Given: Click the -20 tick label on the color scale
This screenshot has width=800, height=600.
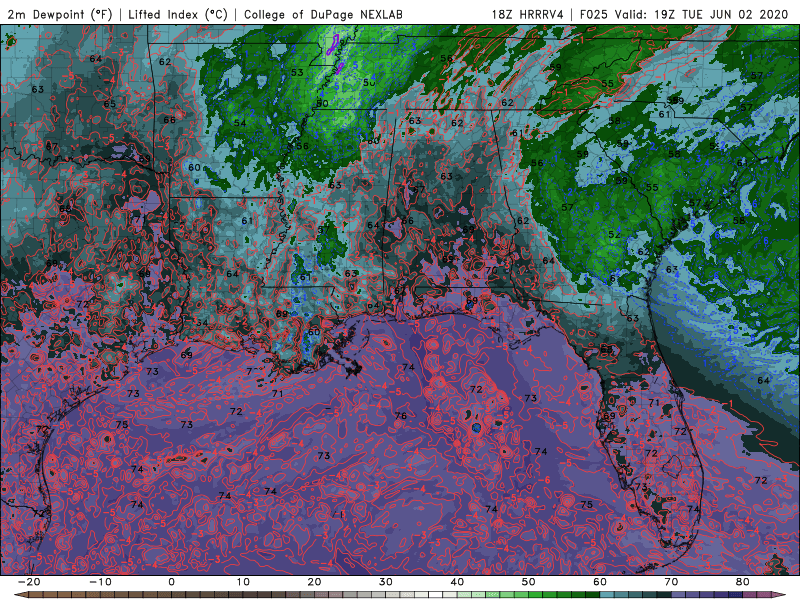Looking at the screenshot, I should [x=29, y=582].
